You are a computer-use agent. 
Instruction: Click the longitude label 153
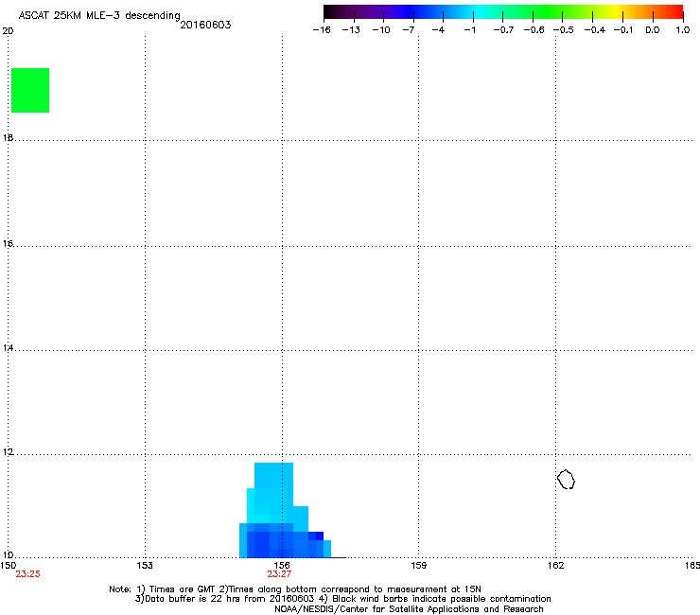pos(145,566)
